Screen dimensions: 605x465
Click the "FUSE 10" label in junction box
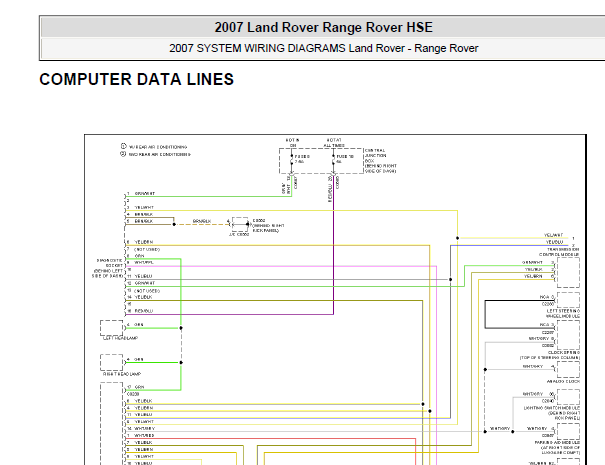click(345, 159)
